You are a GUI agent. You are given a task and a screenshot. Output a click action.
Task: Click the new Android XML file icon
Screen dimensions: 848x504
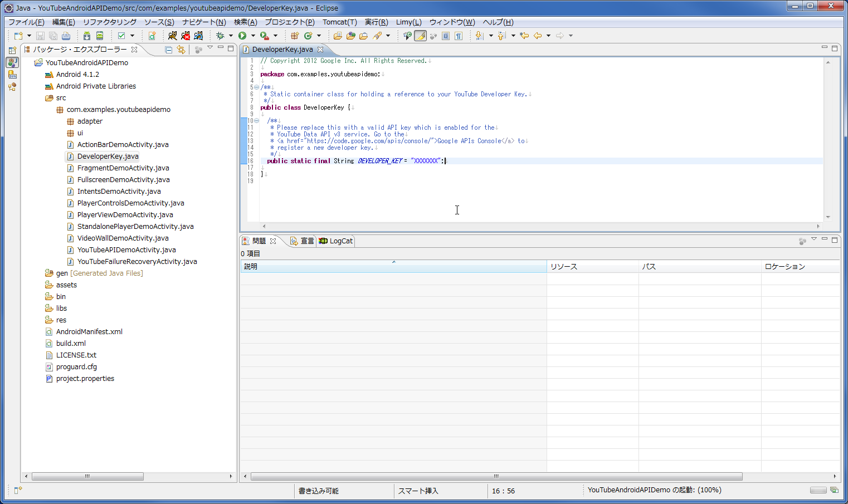pyautogui.click(x=152, y=36)
